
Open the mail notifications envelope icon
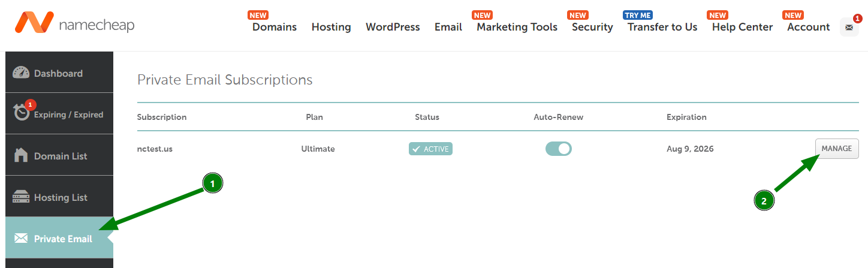point(849,28)
